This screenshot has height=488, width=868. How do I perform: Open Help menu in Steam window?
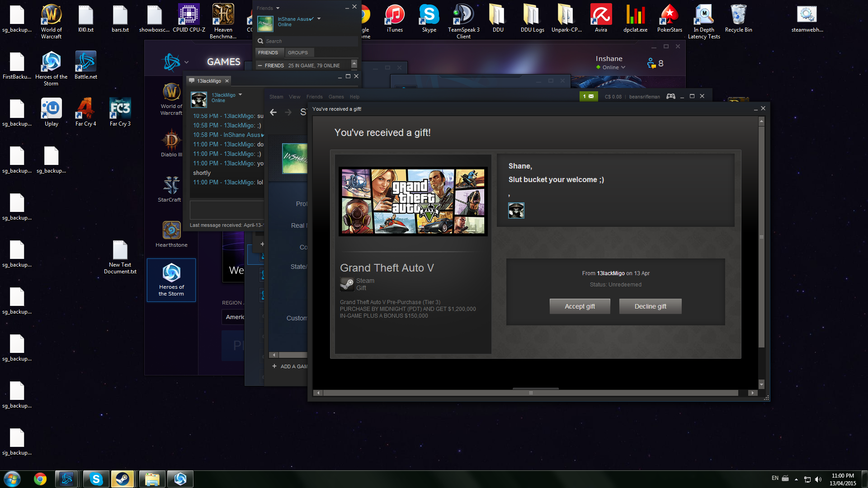coord(354,97)
